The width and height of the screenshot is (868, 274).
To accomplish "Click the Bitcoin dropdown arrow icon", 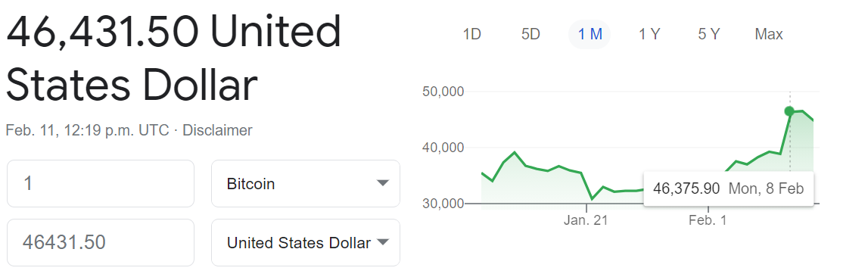I will coord(382,184).
